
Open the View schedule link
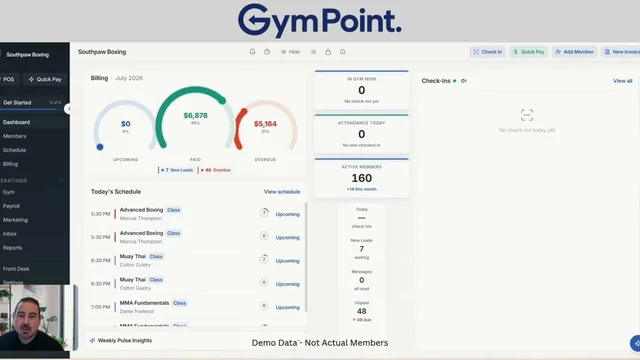point(282,191)
